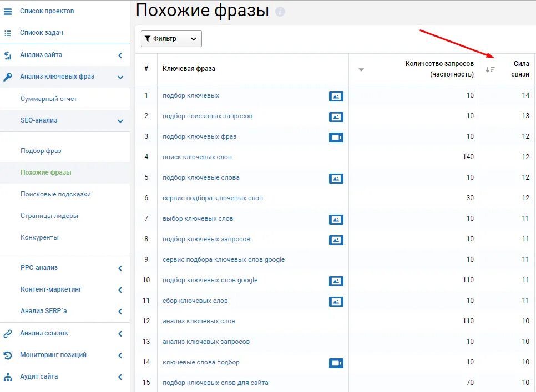Open keyword link анализ ключевых запросов

(x=206, y=342)
